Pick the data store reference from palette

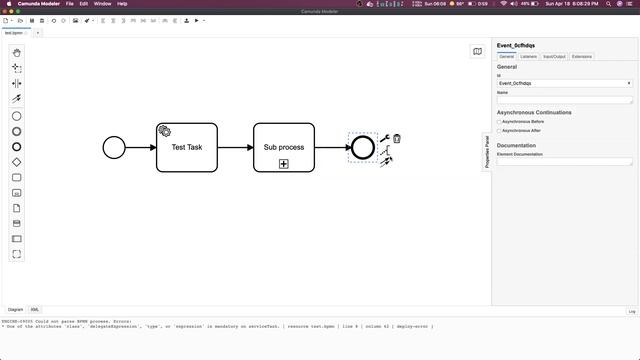[16, 223]
